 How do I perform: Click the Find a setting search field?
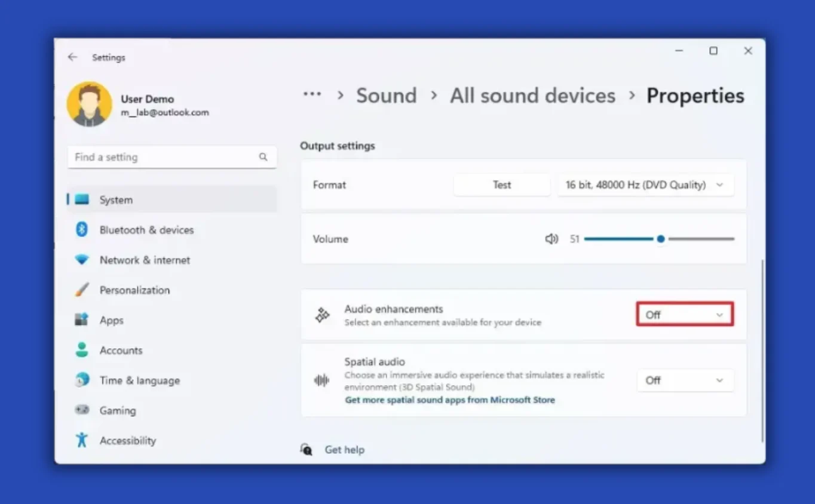point(171,156)
